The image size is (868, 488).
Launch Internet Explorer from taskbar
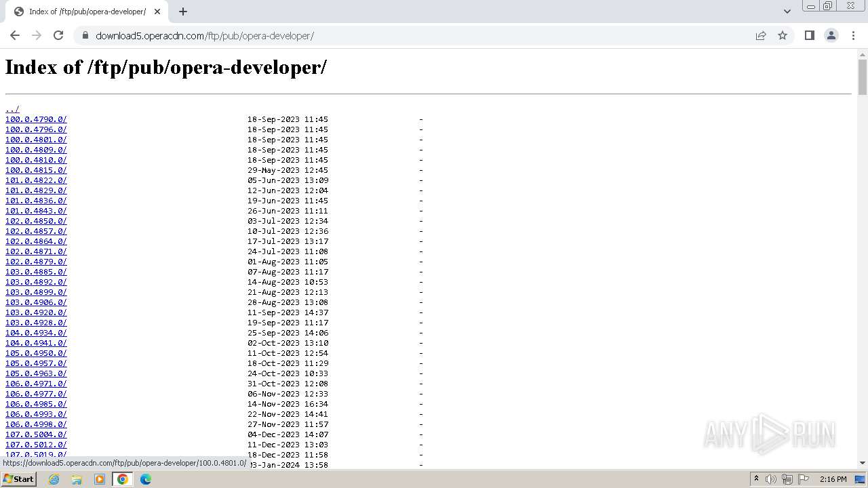54,479
